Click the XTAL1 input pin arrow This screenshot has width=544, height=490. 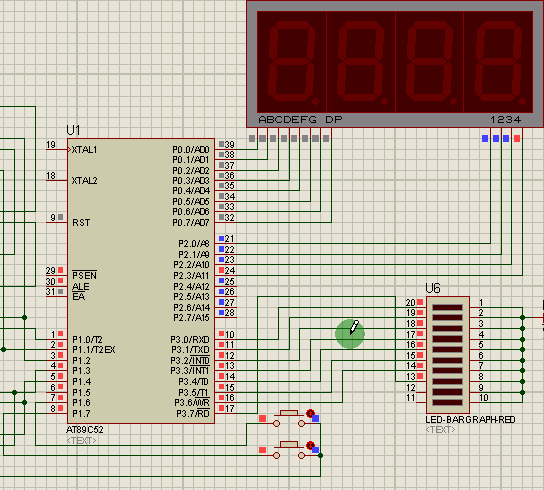coord(69,150)
